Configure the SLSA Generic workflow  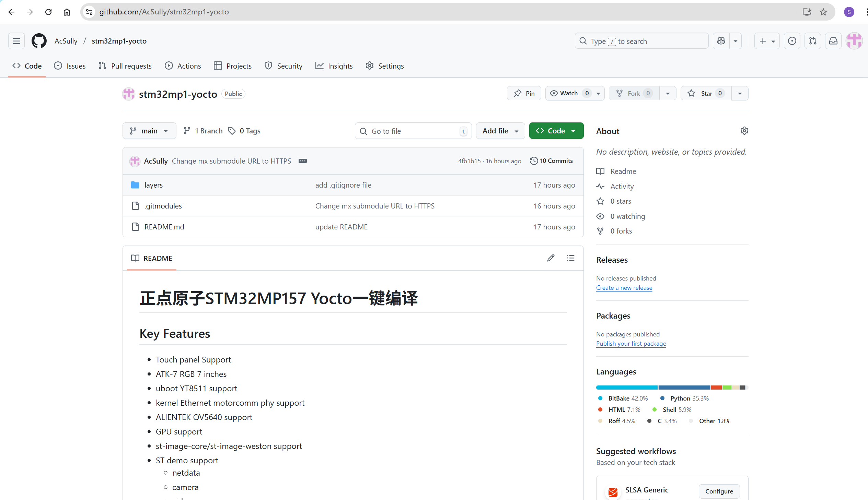click(719, 491)
